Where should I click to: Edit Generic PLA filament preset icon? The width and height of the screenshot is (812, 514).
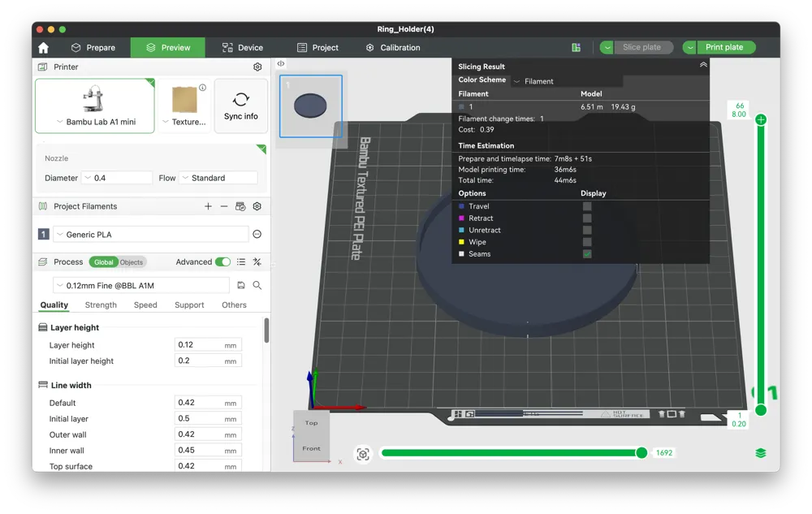[x=257, y=234]
